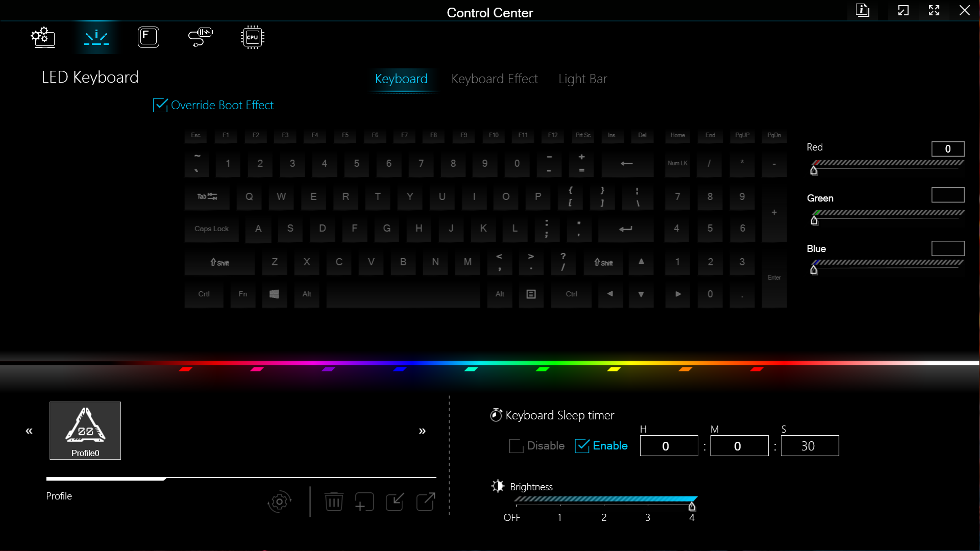Set Brightness slider to level 2
The width and height of the screenshot is (980, 551).
604,506
